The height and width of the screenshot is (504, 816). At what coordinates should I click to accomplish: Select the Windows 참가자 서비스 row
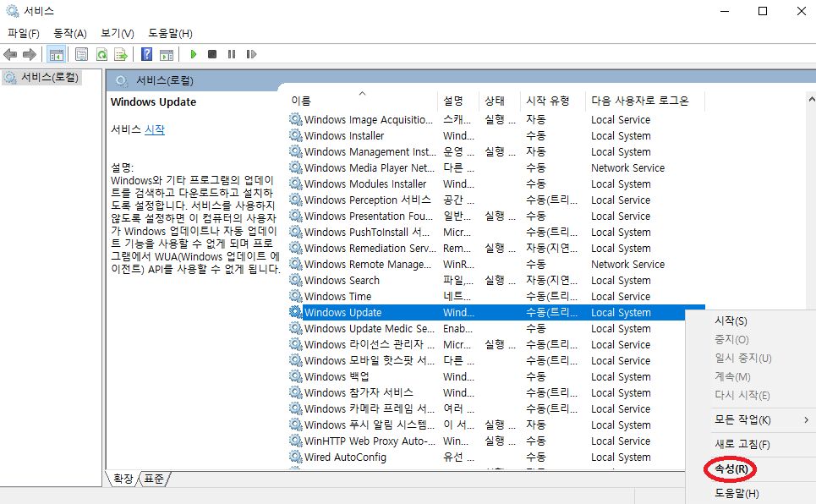point(486,392)
